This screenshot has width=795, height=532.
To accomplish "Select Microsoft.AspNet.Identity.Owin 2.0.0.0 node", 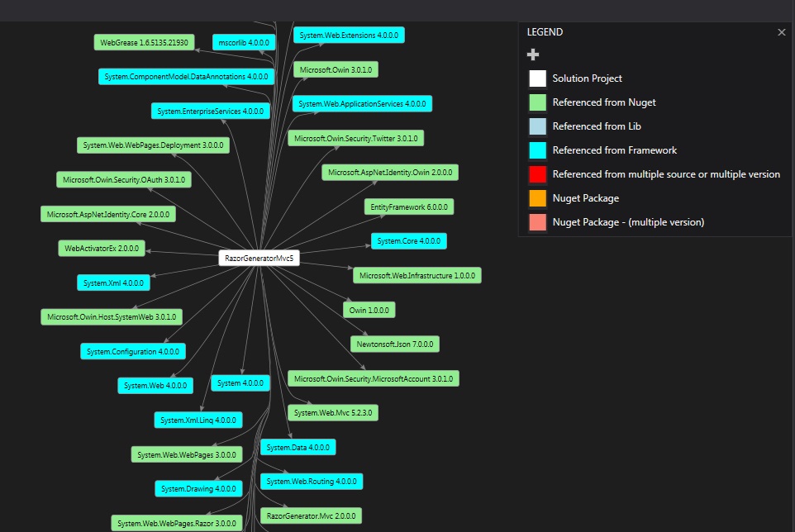I will coord(390,173).
